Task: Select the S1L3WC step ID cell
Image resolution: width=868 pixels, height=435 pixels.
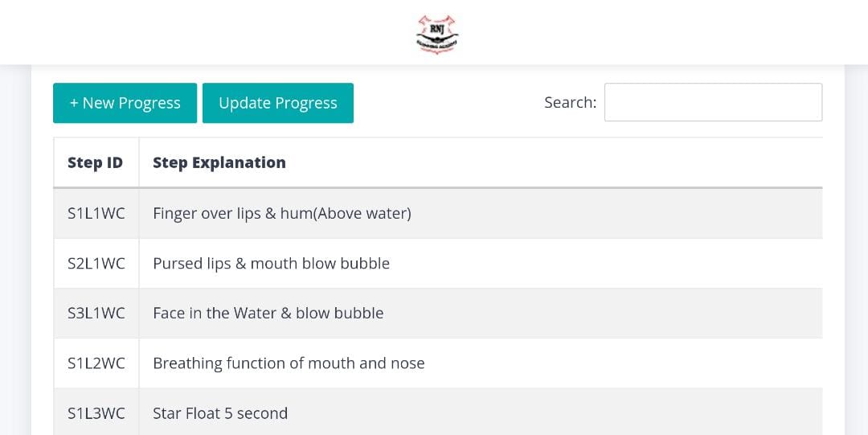Action: coord(96,413)
